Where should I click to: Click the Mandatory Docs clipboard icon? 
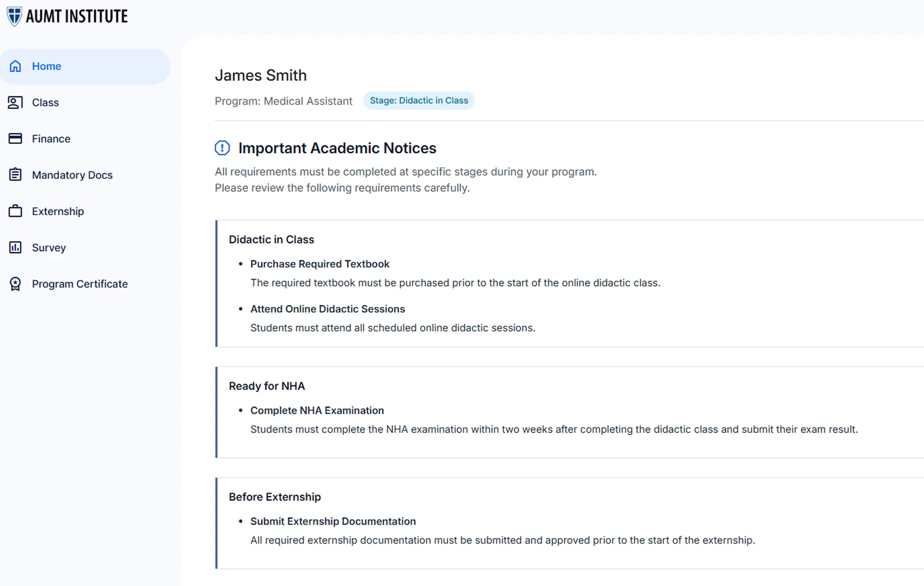(x=15, y=175)
